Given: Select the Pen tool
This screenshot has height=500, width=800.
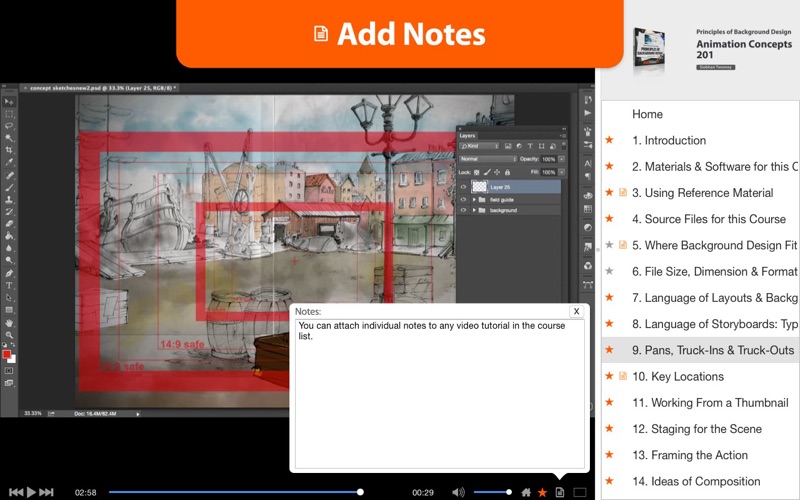Looking at the screenshot, I should 9,273.
